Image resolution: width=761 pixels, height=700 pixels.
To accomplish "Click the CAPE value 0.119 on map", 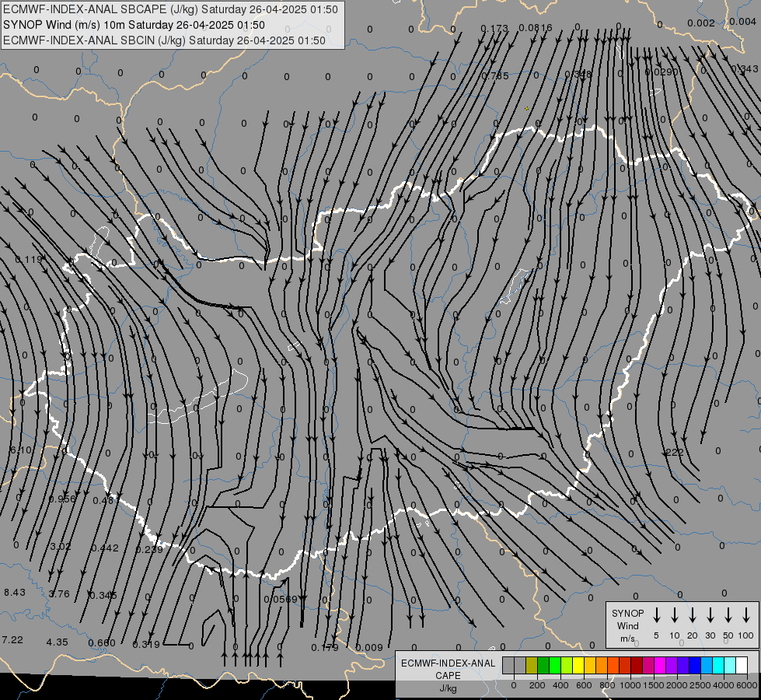I will pos(29,259).
